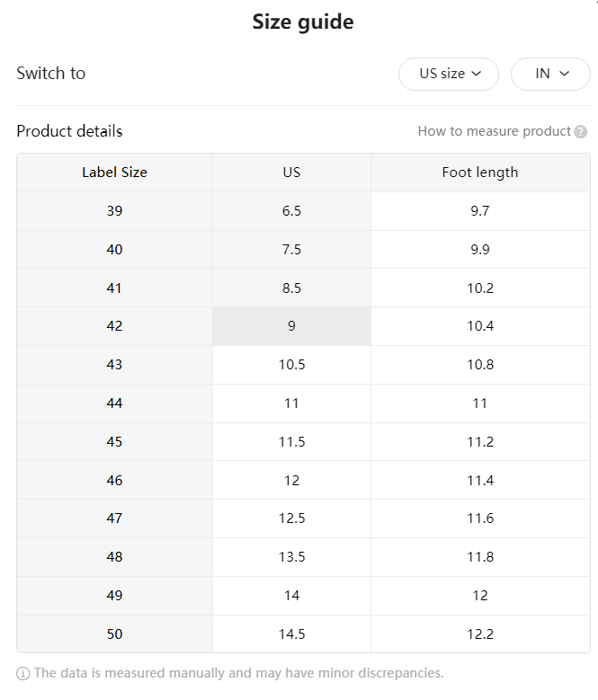Click the US column header
Viewport: 598px width, 700px height.
[291, 173]
